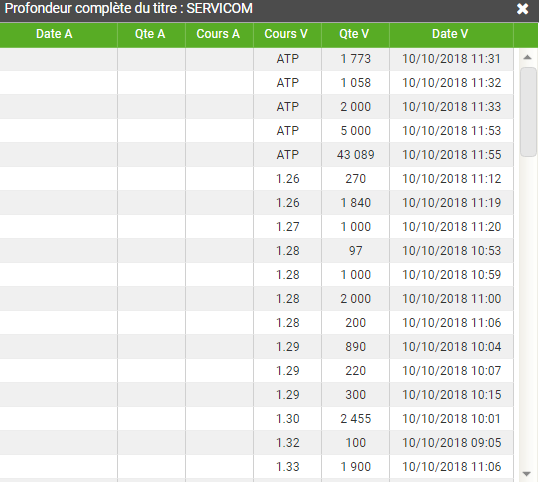Click the date cell 10/10/2018 10:04
The height and width of the screenshot is (490, 539).
click(x=451, y=347)
